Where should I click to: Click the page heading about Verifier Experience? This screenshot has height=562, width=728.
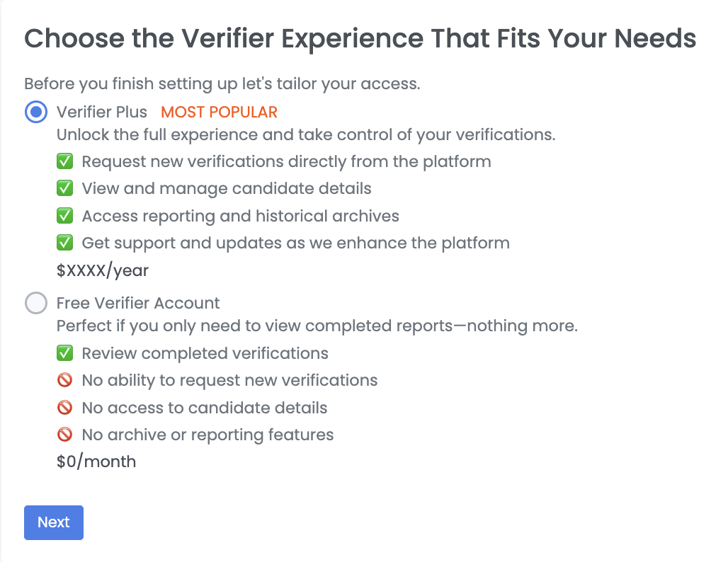(360, 38)
